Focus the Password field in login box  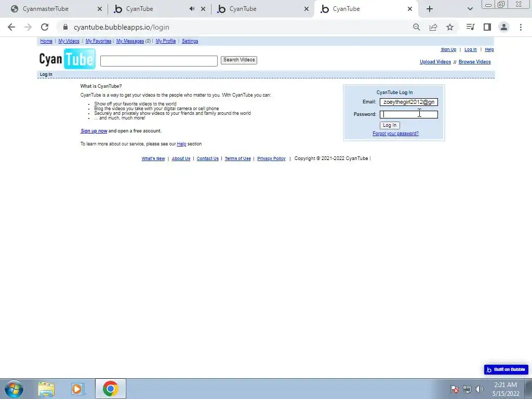point(408,114)
